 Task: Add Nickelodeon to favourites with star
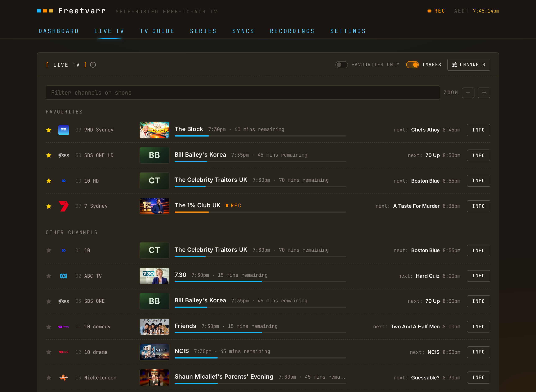point(49,378)
